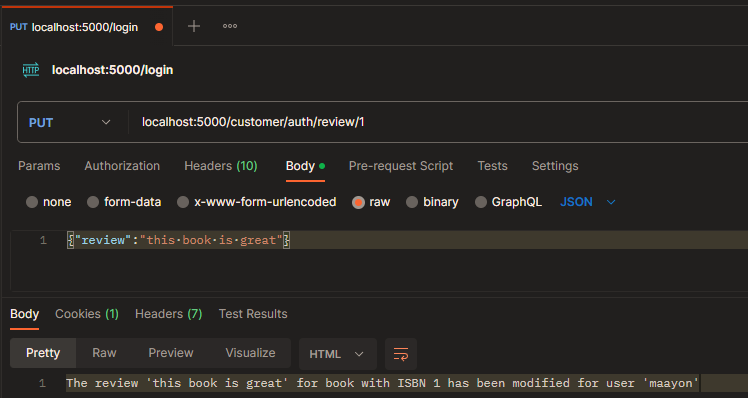This screenshot has height=398, width=748.
Task: Switch response view to Raw
Action: [x=104, y=353]
